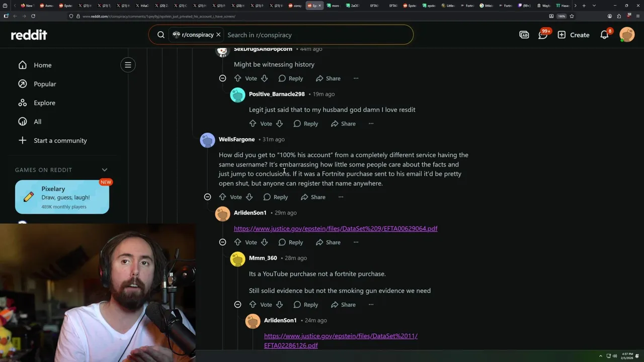
Task: Open the EFTA00629064.pdf justice.gov link
Action: [x=336, y=228]
